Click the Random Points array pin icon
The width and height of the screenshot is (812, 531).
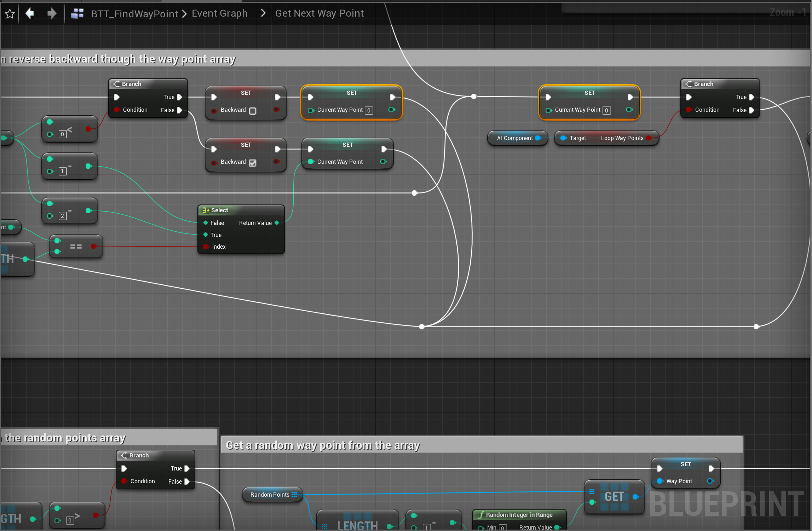click(x=294, y=495)
